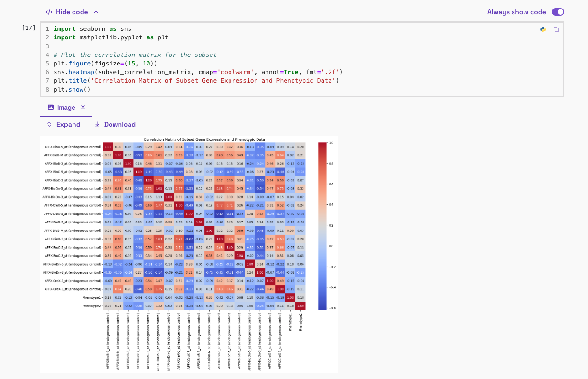Click the Always show code label

click(516, 12)
